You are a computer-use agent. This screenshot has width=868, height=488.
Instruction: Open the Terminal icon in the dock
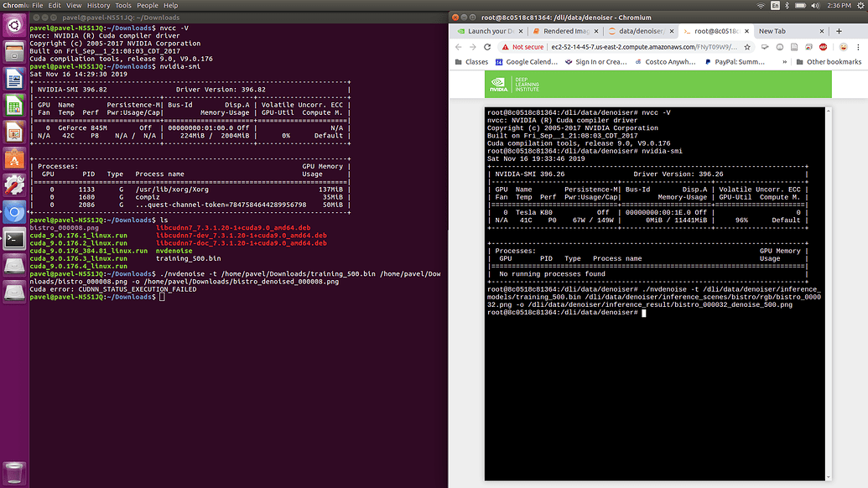(x=14, y=239)
